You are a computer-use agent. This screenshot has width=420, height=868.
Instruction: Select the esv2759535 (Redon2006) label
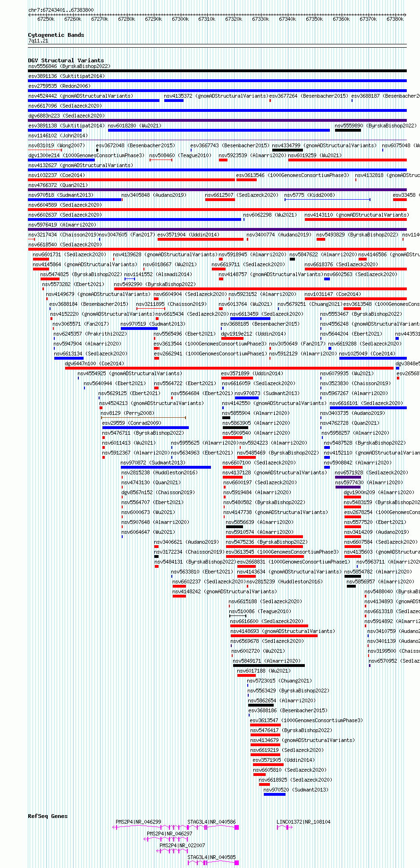[x=59, y=86]
